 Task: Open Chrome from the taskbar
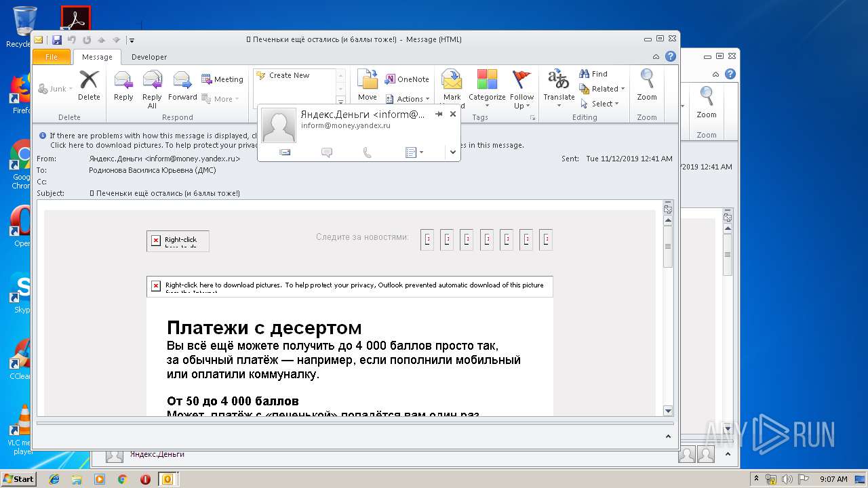pos(122,479)
